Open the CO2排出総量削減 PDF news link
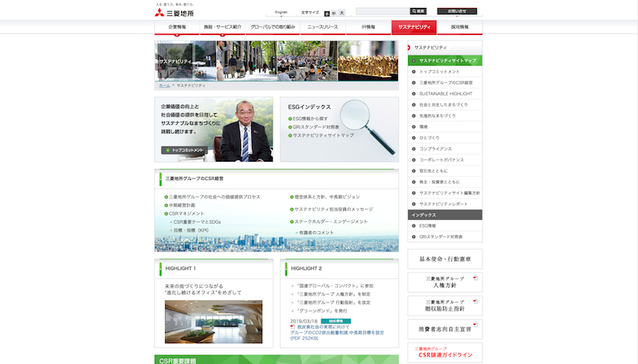The image size is (638, 364). click(x=337, y=332)
